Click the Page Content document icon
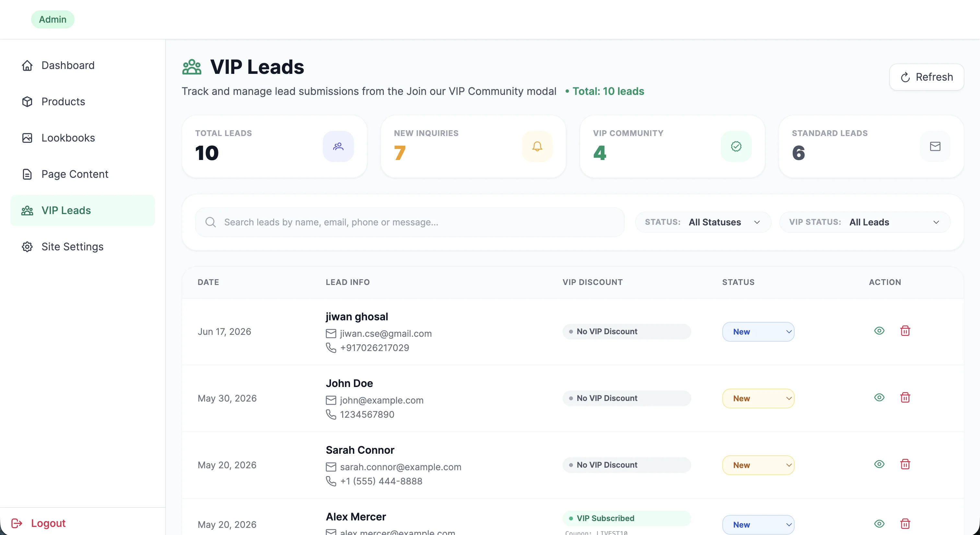 (x=27, y=174)
